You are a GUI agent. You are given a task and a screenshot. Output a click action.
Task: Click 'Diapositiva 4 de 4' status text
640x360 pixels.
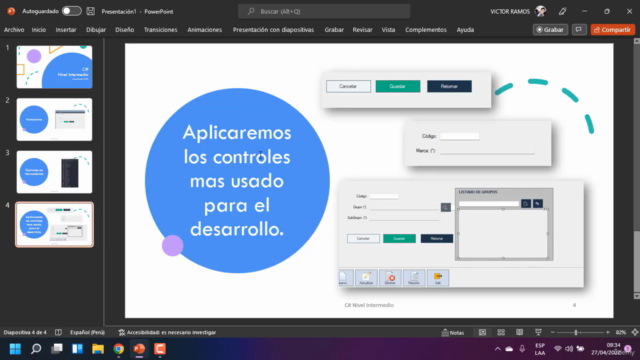click(x=25, y=332)
